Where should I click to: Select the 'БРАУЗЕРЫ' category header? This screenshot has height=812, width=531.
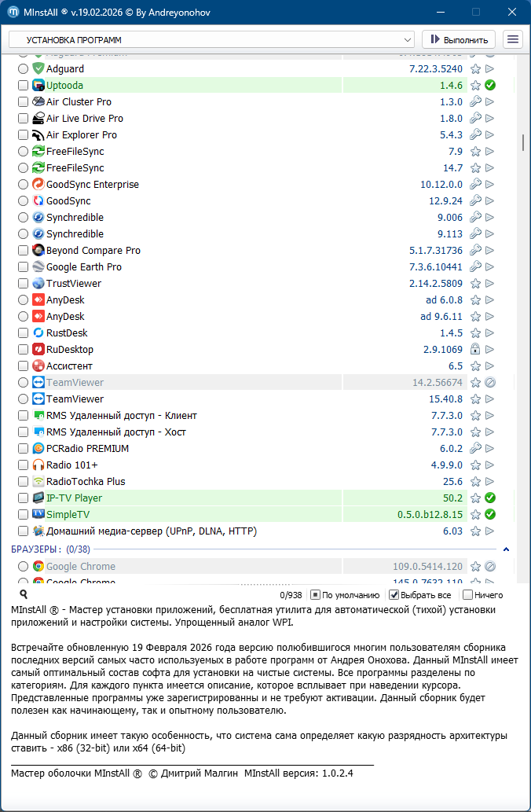point(36,549)
